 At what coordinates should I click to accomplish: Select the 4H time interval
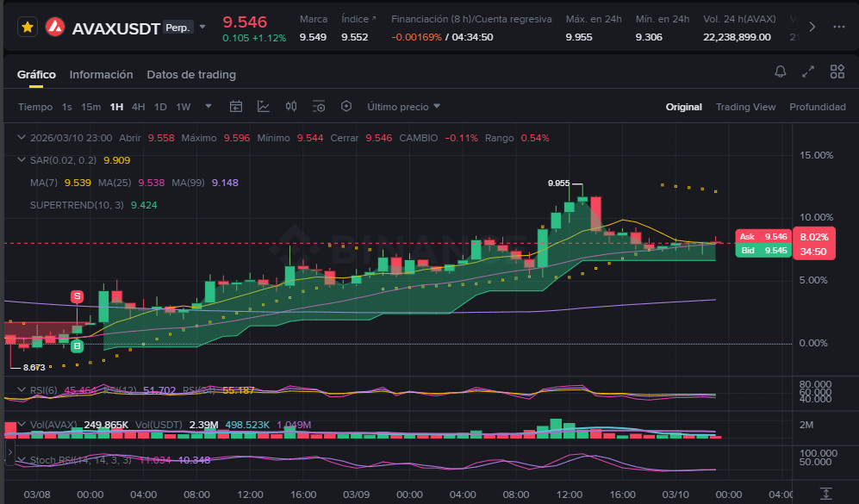click(x=138, y=107)
